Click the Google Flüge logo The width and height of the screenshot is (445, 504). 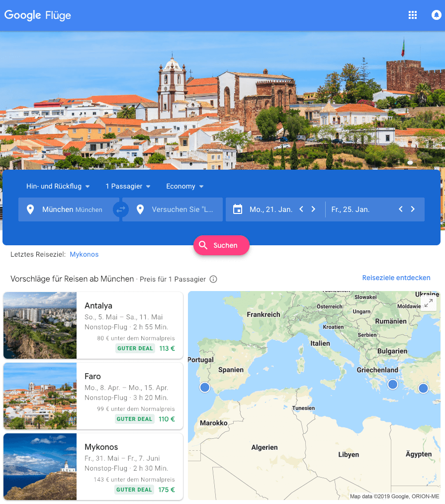(38, 15)
